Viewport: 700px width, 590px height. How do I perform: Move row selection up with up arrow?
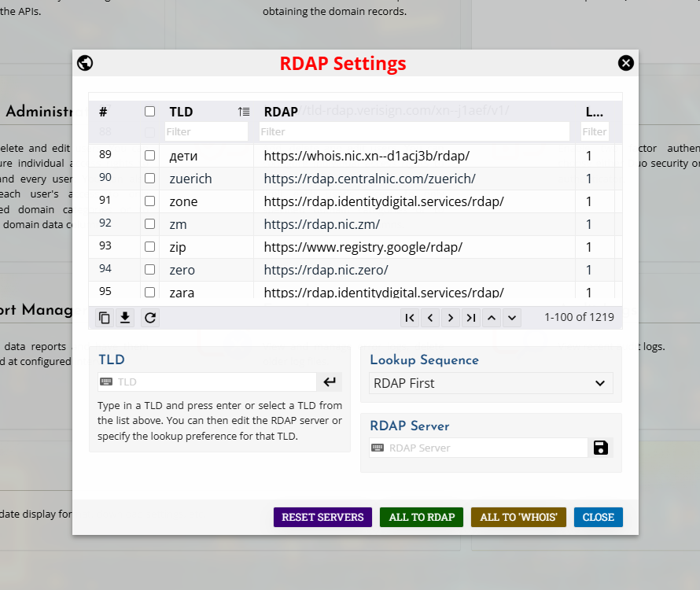point(492,318)
